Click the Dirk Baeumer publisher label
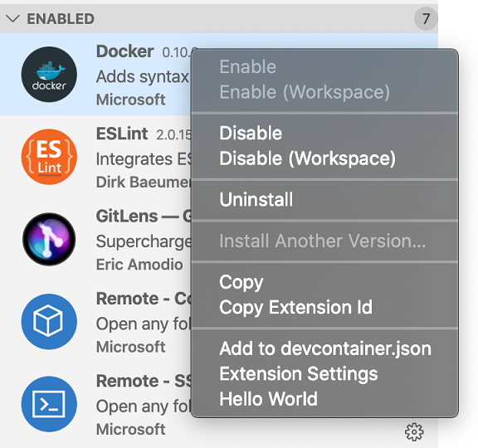 (x=144, y=182)
